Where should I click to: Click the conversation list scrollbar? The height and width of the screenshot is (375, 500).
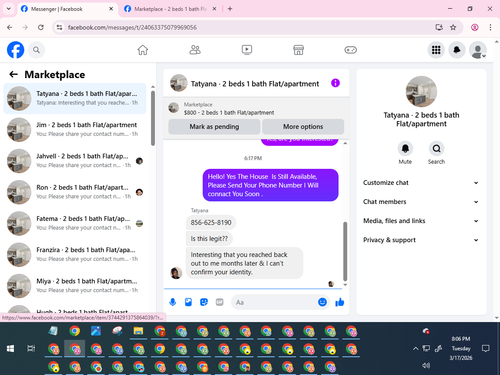(x=153, y=118)
